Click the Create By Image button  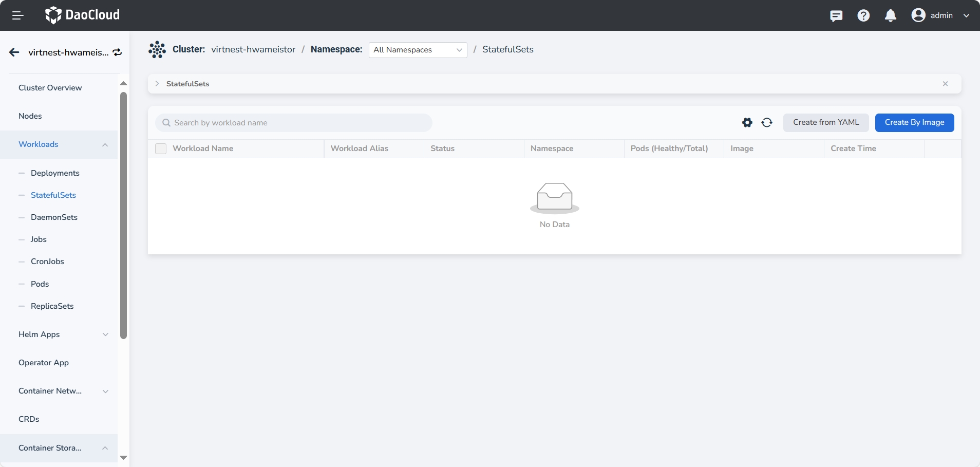tap(914, 123)
